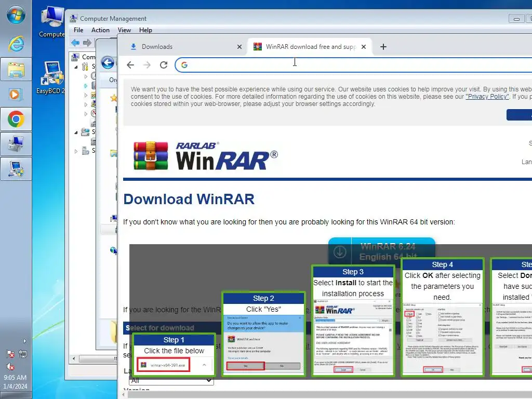Collapse the Storage tree node
The width and height of the screenshot is (532, 399).
[76, 132]
